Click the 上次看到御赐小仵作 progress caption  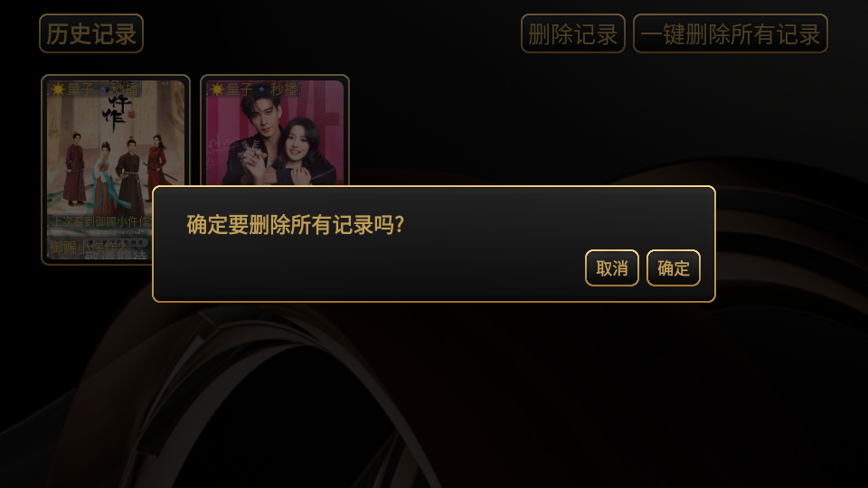coord(101,222)
